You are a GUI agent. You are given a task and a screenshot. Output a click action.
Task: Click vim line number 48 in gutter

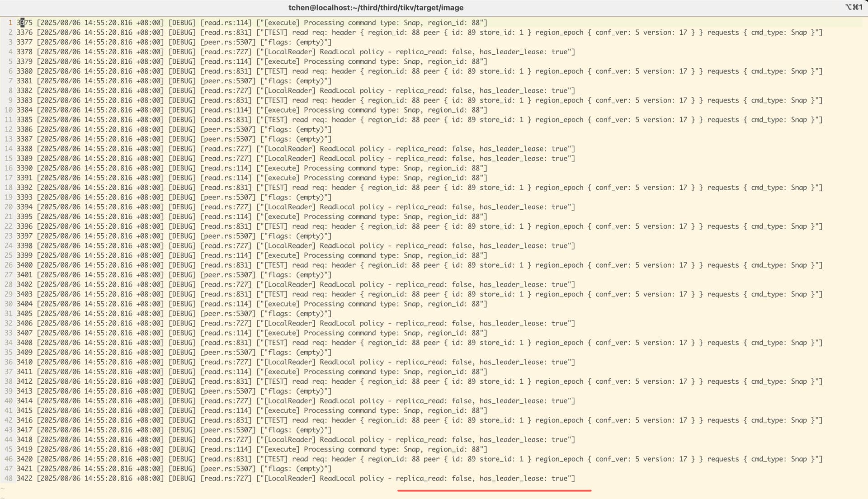click(x=8, y=478)
